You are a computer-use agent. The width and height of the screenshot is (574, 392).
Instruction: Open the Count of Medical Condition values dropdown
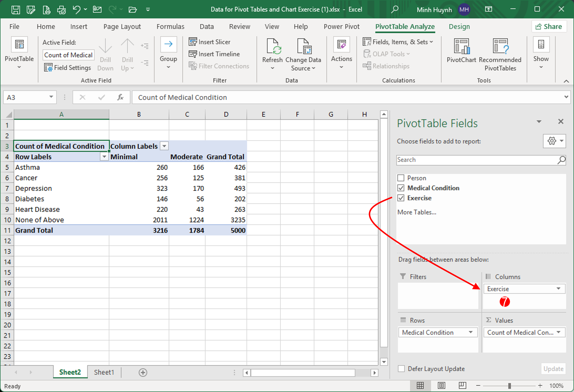[x=558, y=332]
